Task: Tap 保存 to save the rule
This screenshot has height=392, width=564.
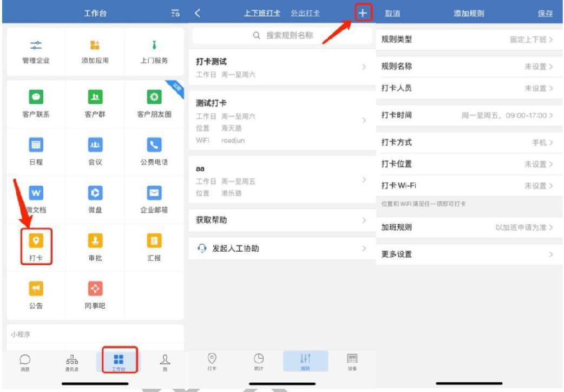Action: pyautogui.click(x=546, y=13)
